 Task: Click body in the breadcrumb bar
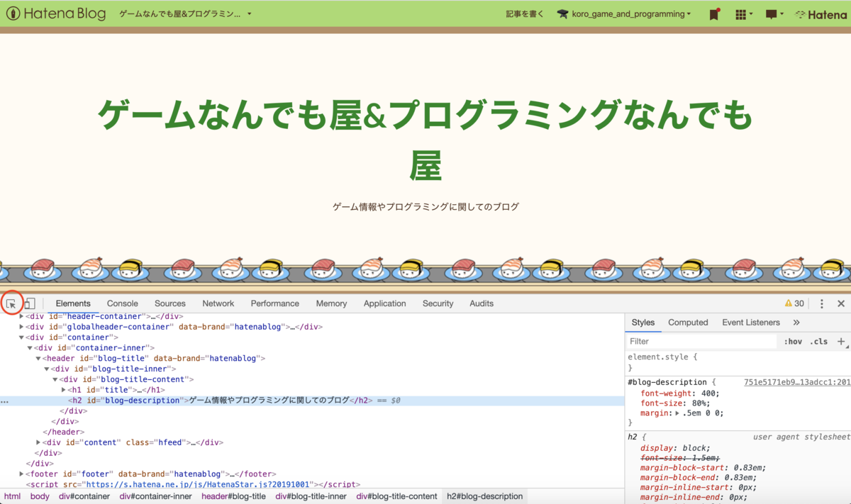[x=40, y=496]
